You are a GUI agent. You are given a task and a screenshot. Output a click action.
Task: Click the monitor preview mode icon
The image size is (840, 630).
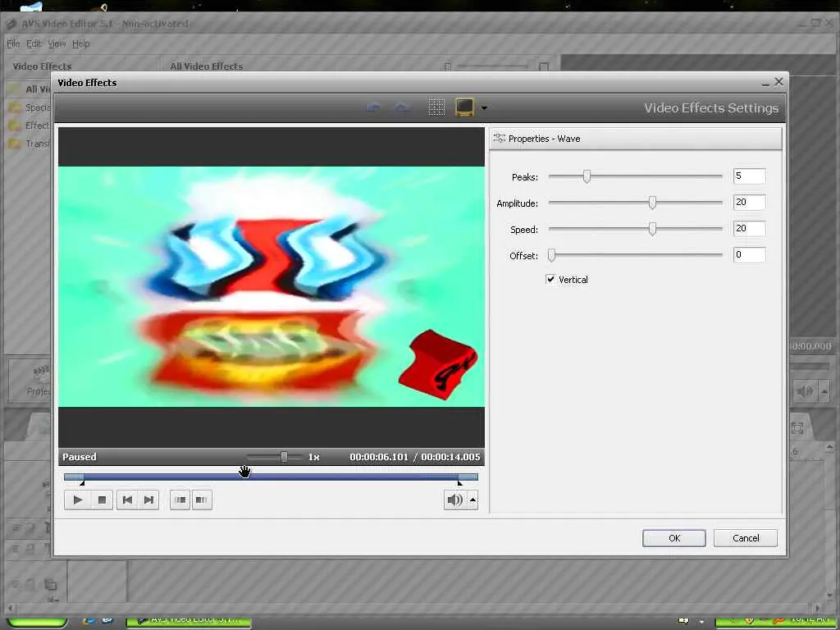point(464,107)
